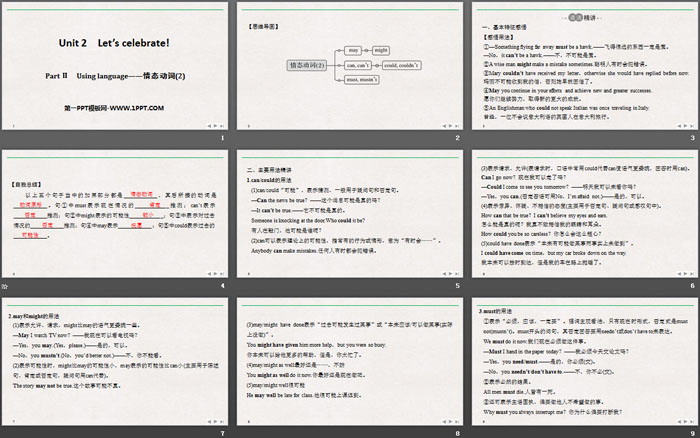Click the 【思维导图】 heading on slide 2
Viewport: 700px width, 438px height.
(x=263, y=27)
